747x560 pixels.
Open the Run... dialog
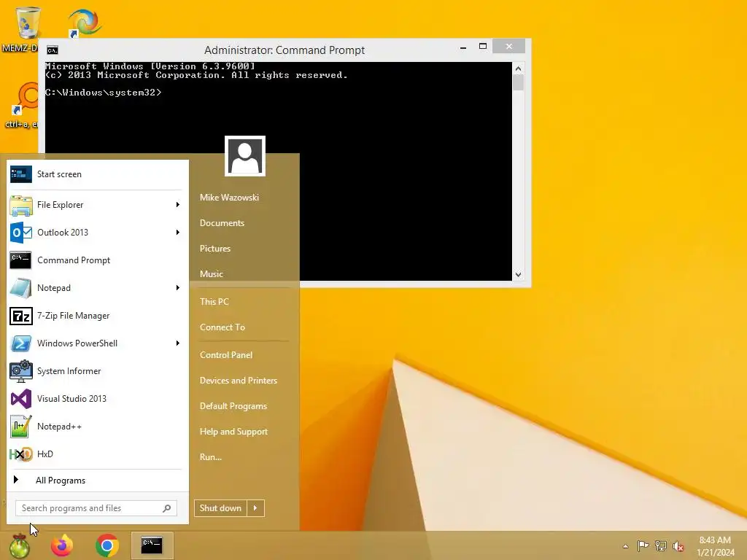click(x=211, y=457)
